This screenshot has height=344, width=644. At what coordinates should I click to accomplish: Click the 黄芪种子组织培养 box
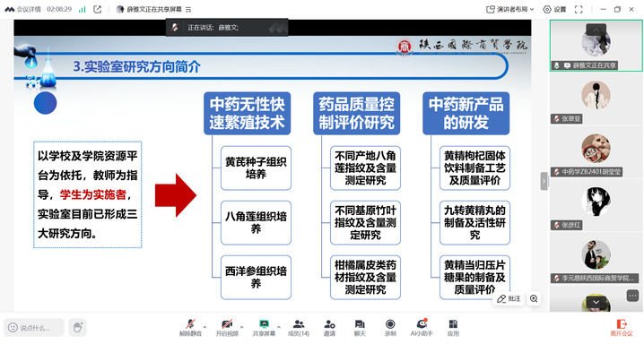pos(256,168)
